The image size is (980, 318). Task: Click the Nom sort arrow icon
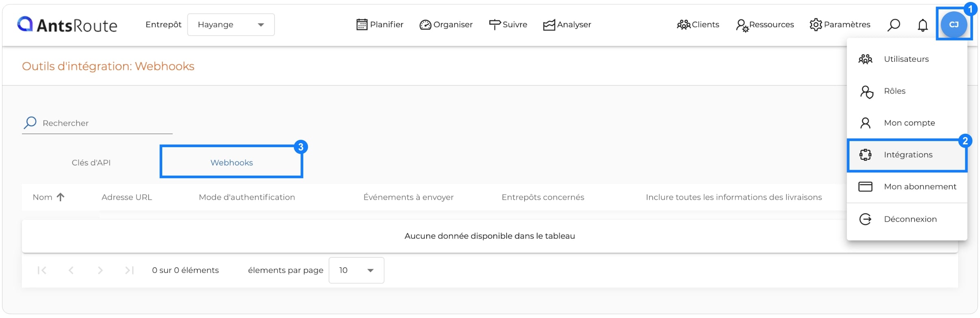click(x=61, y=197)
